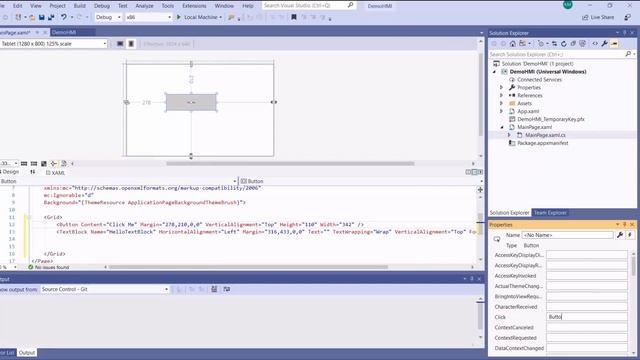The width and height of the screenshot is (640, 360).
Task: Open the Project menu
Action: click(58, 6)
